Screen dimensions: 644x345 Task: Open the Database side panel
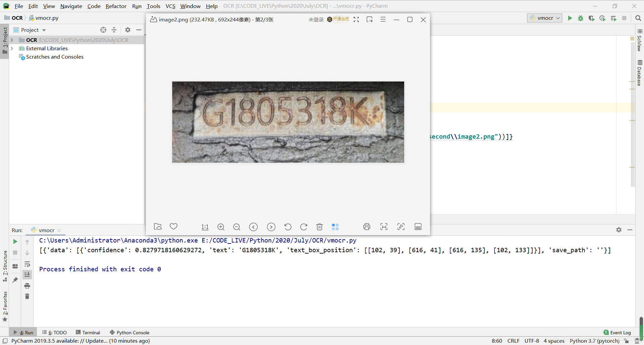(x=640, y=73)
